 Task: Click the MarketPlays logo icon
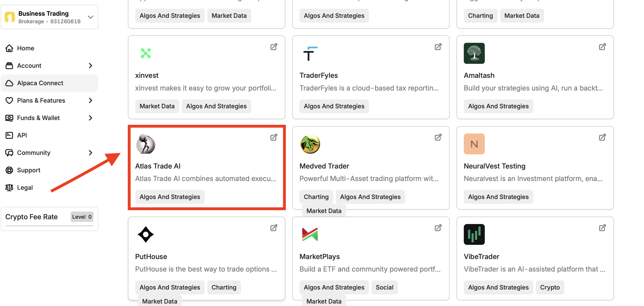310,234
